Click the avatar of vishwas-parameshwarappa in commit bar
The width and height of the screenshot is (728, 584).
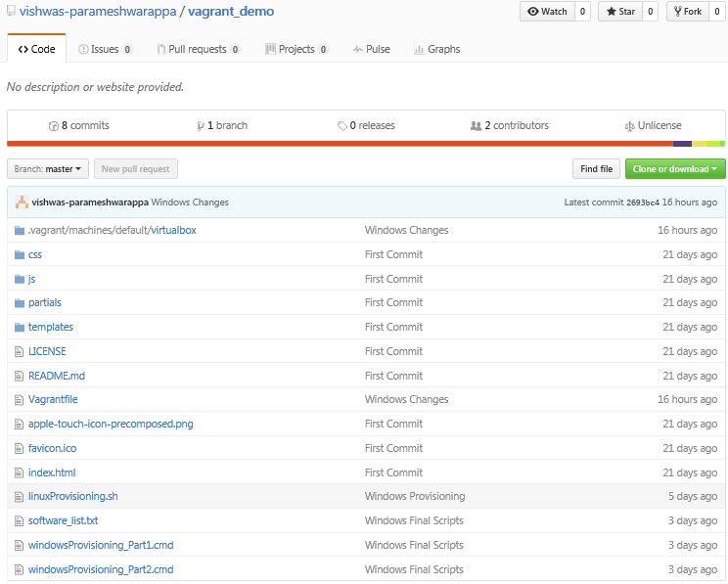22,202
